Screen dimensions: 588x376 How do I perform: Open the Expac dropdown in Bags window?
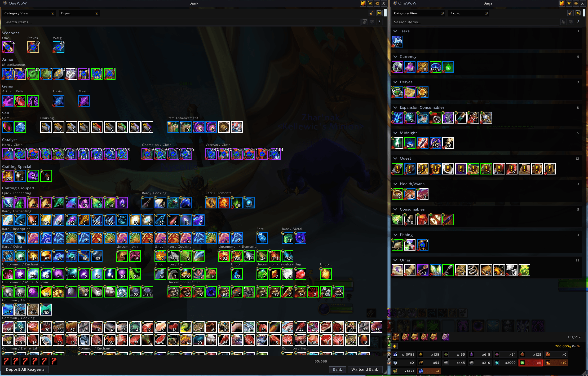point(469,13)
